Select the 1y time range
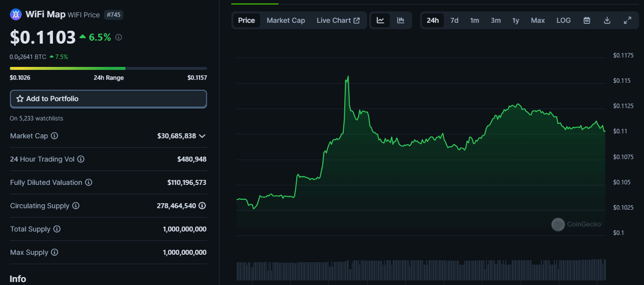Image resolution: width=644 pixels, height=285 pixels. tap(516, 20)
